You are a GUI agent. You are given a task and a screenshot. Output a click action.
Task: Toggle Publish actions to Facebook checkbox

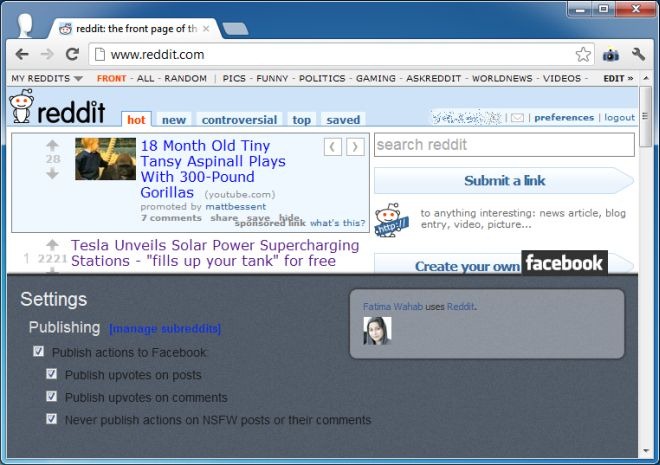38,351
